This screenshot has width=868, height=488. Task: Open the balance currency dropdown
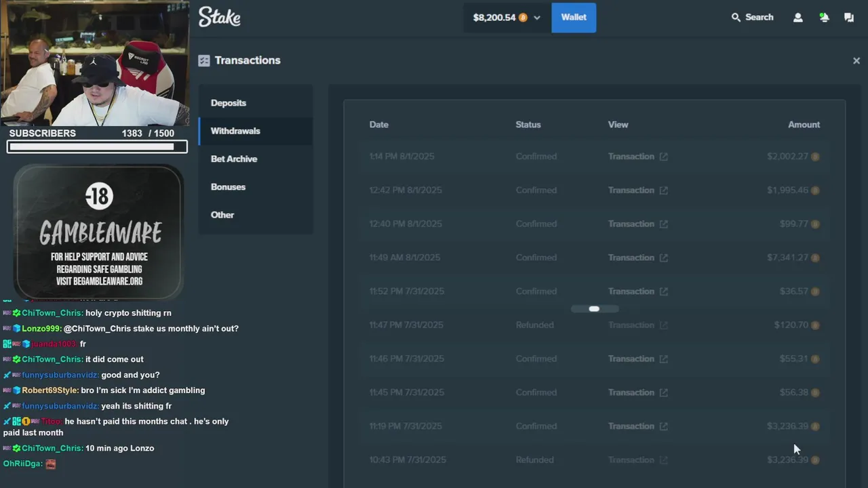click(537, 18)
